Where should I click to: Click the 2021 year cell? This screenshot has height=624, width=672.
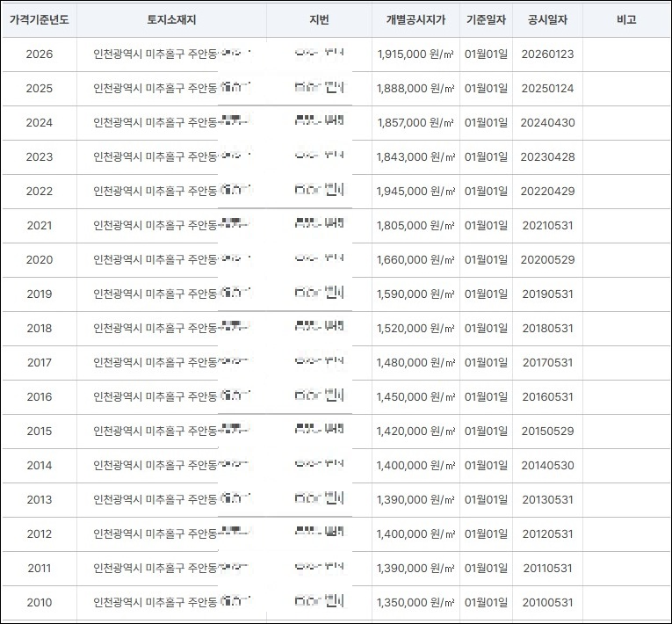pos(39,225)
